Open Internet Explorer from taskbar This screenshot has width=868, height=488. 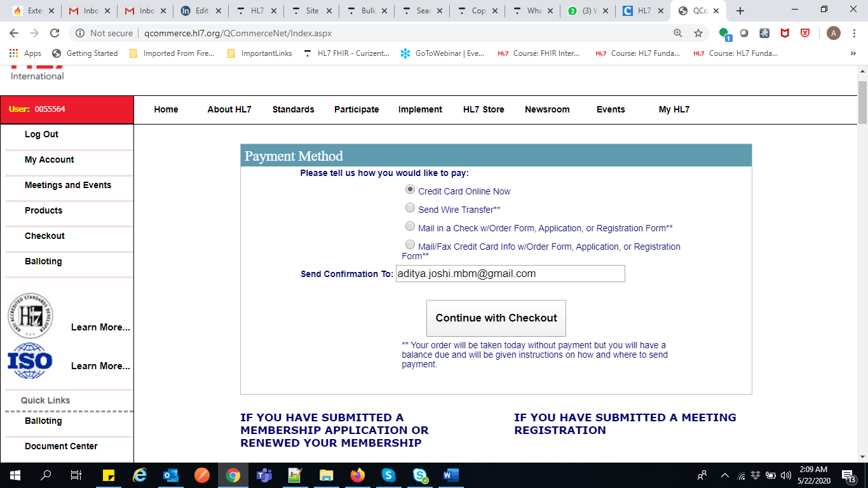(140, 475)
